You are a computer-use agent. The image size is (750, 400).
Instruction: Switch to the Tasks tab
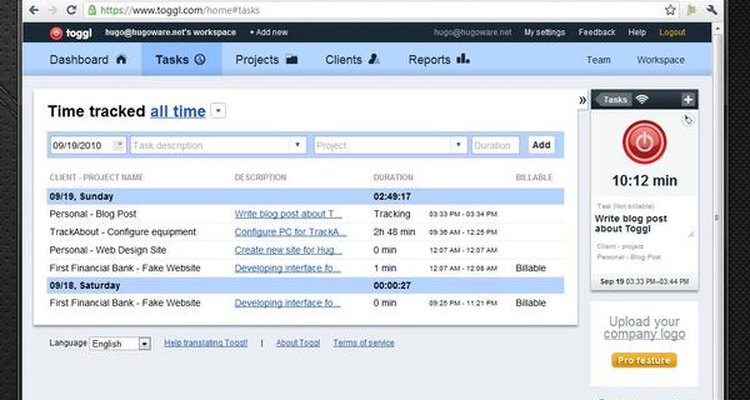pyautogui.click(x=180, y=60)
